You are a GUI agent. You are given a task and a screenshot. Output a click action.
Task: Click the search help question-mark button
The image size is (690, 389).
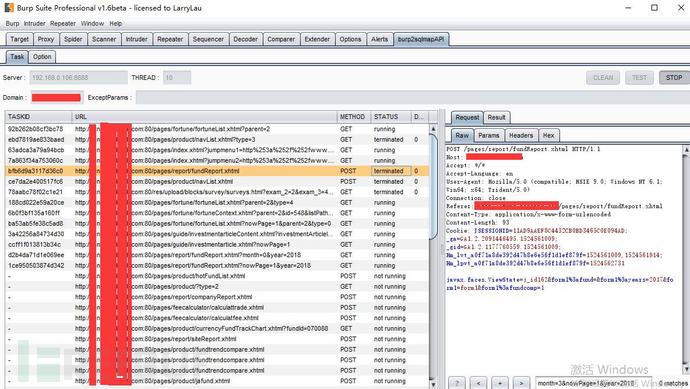[x=457, y=383]
